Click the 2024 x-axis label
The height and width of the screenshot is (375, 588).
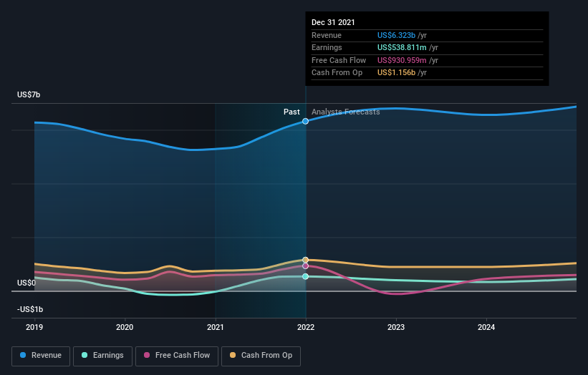486,328
